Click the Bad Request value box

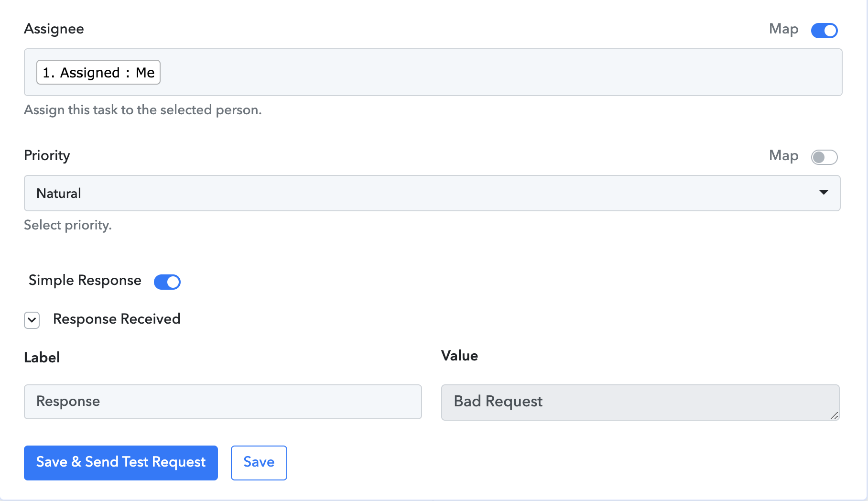tap(640, 402)
